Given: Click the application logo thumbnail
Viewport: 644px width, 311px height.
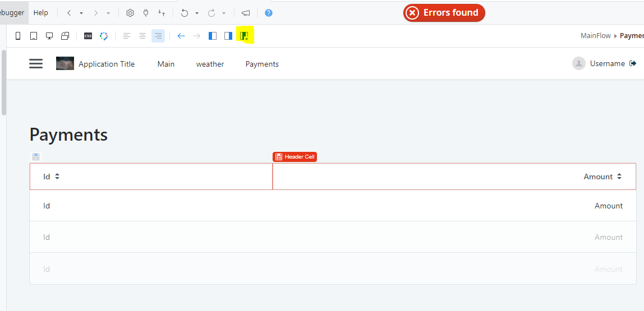Looking at the screenshot, I should (x=65, y=63).
